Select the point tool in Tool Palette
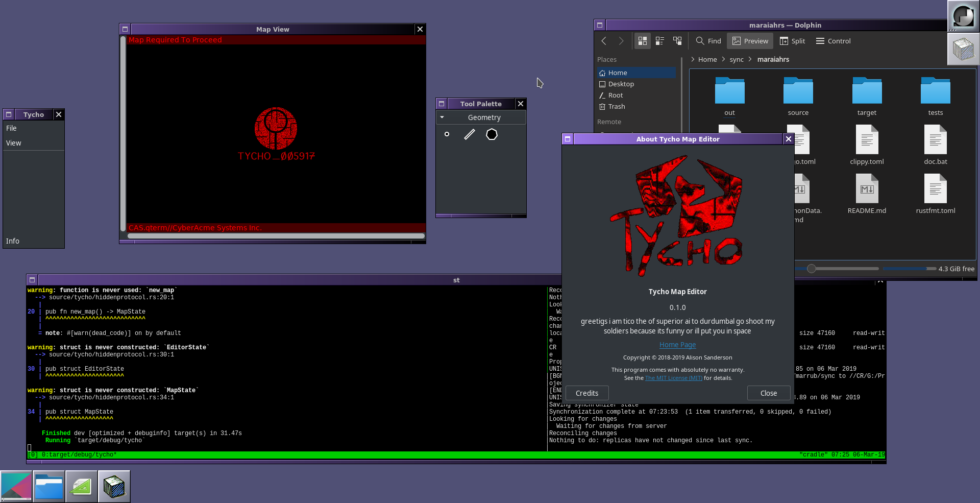Image resolution: width=980 pixels, height=503 pixels. tap(447, 134)
